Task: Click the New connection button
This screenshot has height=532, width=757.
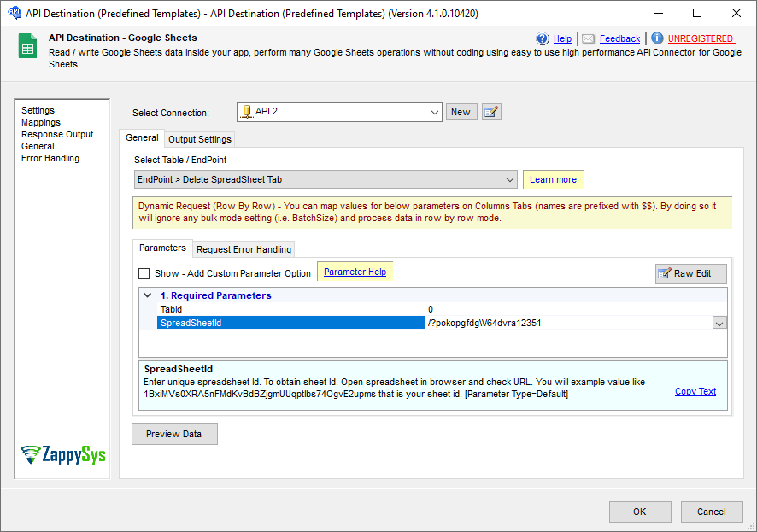Action: pos(461,112)
